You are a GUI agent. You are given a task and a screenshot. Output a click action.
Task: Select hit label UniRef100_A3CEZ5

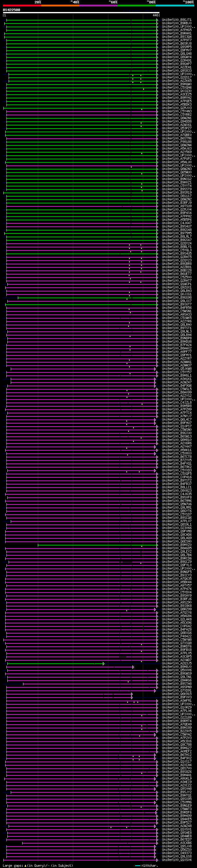(176, 94)
